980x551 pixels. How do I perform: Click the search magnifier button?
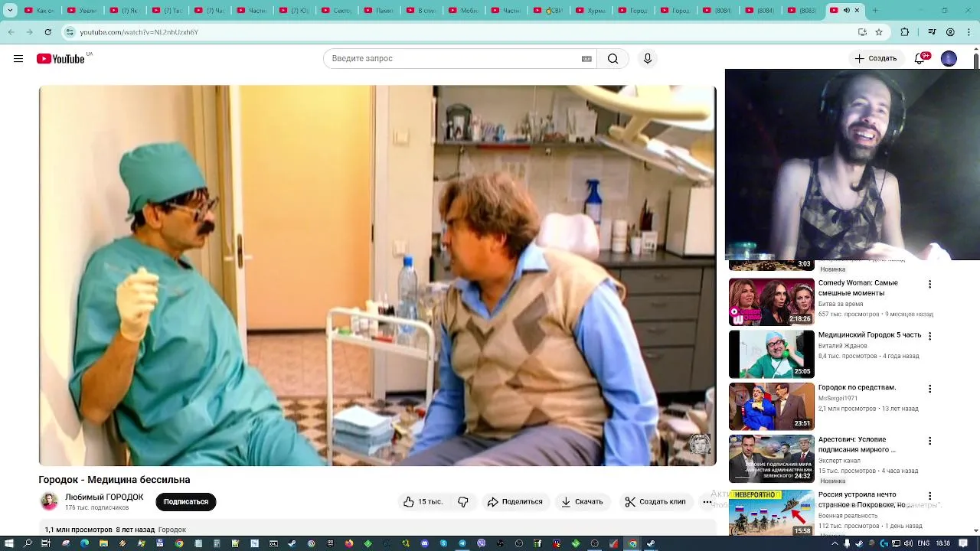tap(612, 59)
